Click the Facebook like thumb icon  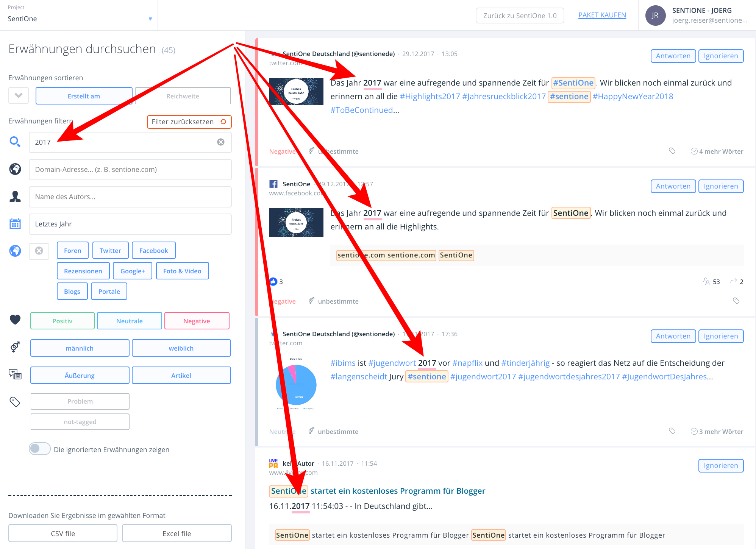pyautogui.click(x=273, y=281)
